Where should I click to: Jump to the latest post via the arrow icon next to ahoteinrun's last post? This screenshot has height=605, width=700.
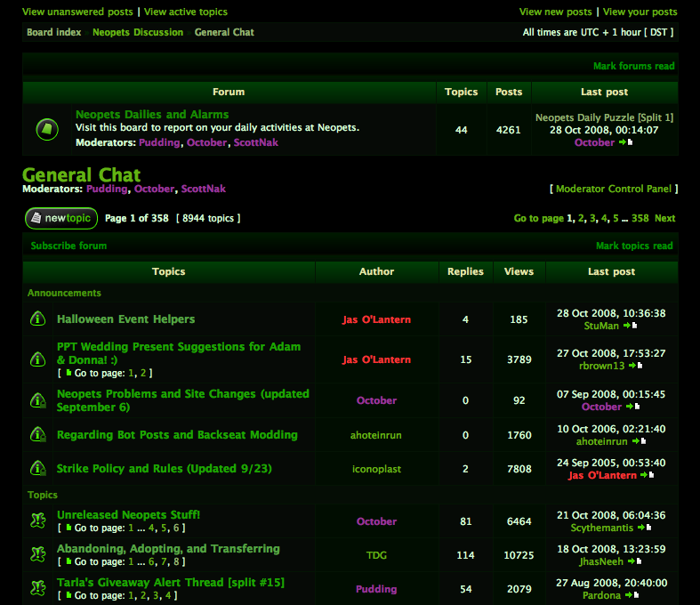point(639,441)
